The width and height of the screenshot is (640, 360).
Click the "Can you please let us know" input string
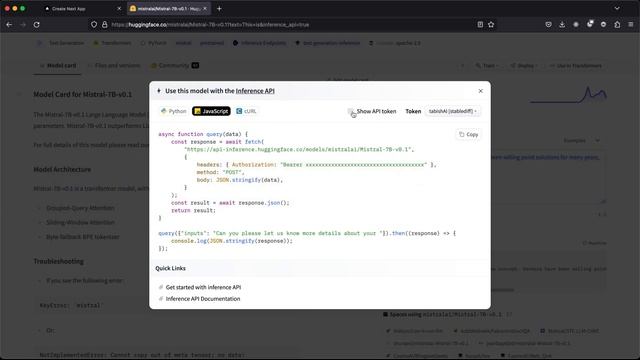pos(298,233)
